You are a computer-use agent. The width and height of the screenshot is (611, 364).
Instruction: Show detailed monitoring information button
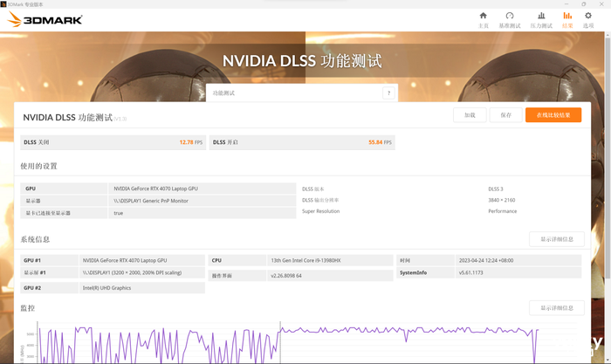557,308
